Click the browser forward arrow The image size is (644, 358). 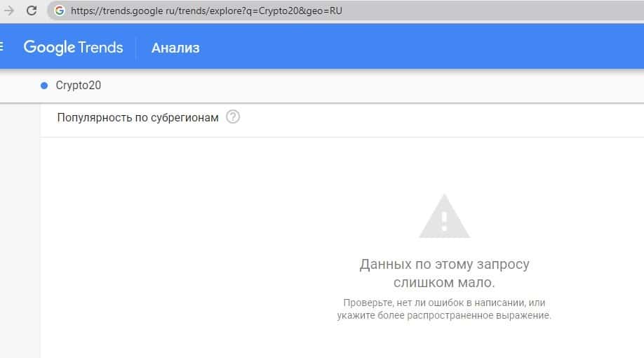tap(9, 11)
